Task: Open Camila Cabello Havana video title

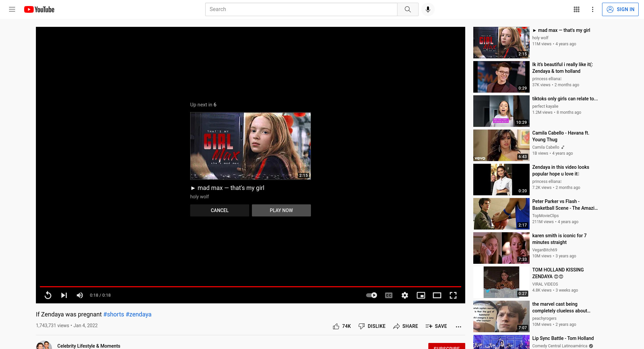Action: pos(560,136)
